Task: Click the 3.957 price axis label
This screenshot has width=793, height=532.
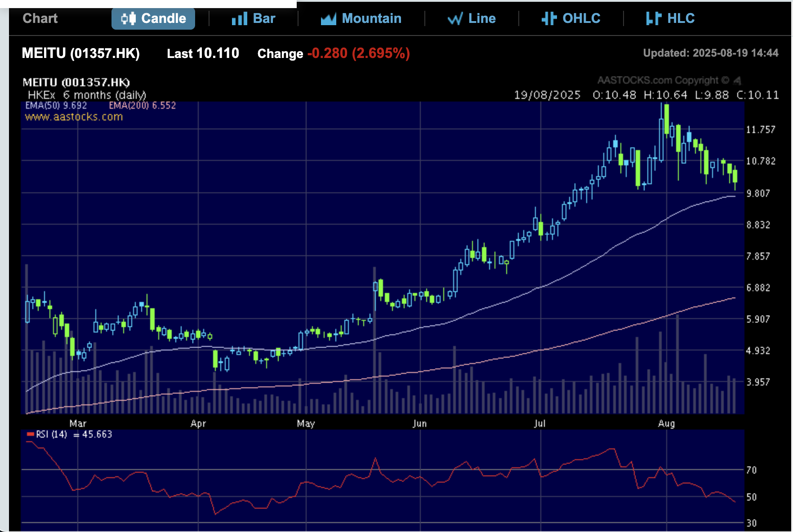Action: [x=758, y=382]
